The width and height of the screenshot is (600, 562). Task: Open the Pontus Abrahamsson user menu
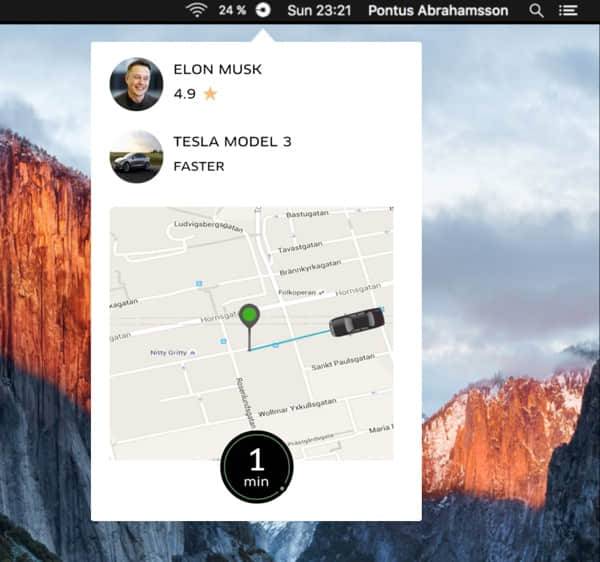[438, 10]
